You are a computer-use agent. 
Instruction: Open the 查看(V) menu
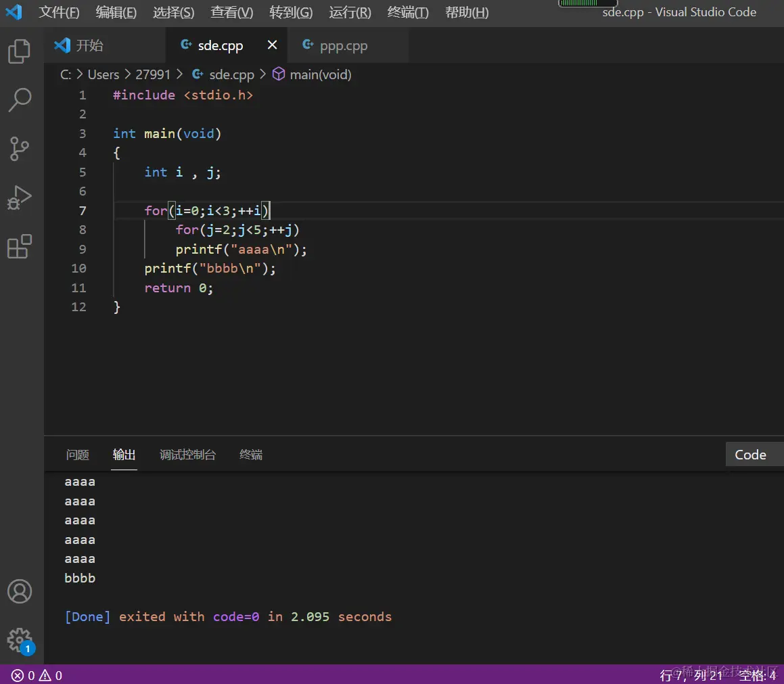[x=231, y=12]
